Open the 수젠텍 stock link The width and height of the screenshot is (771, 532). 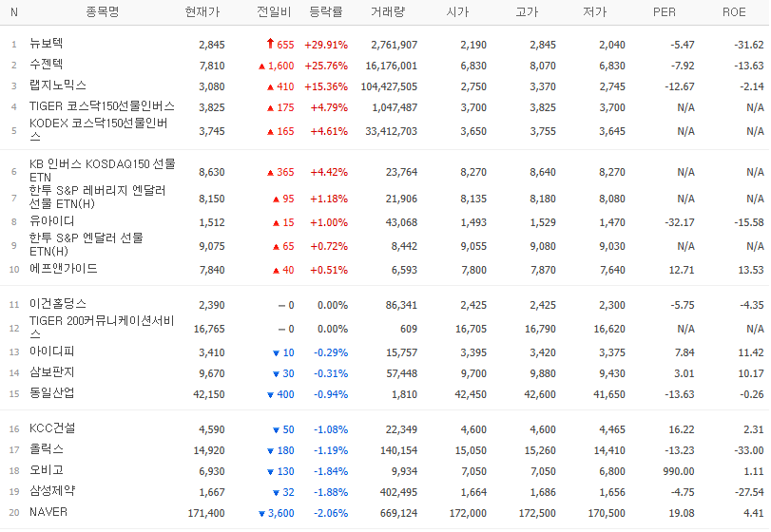[46, 65]
